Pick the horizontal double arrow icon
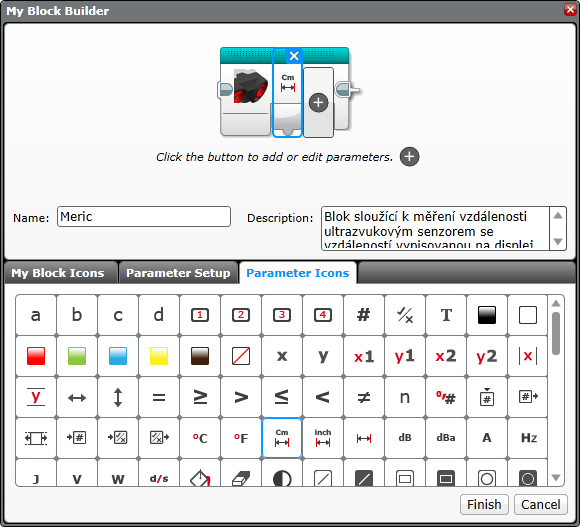 click(77, 397)
